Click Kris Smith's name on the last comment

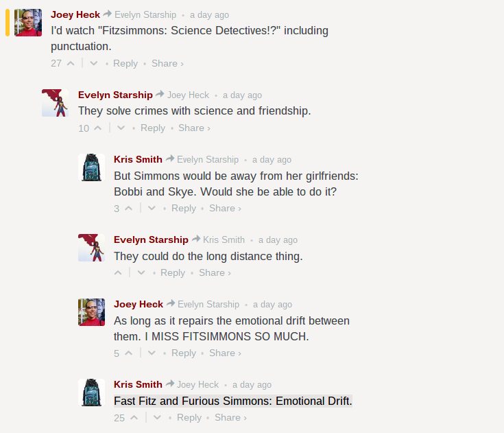[x=138, y=384]
